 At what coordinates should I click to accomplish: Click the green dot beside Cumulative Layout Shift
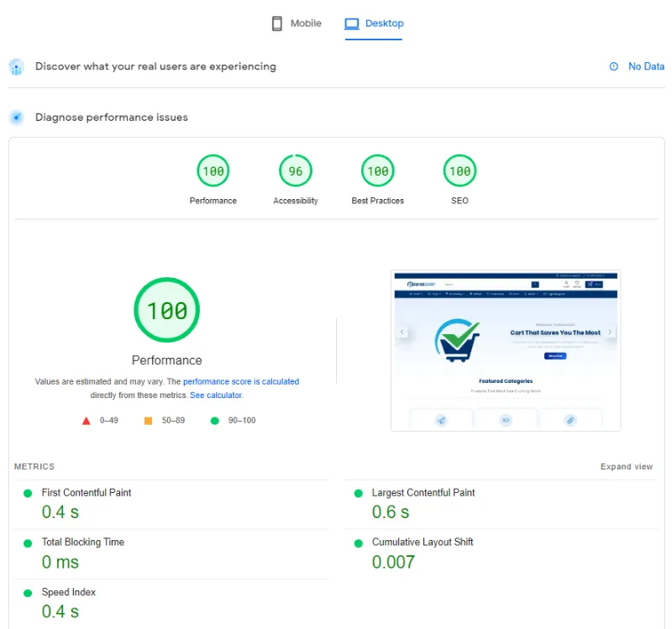(x=360, y=543)
